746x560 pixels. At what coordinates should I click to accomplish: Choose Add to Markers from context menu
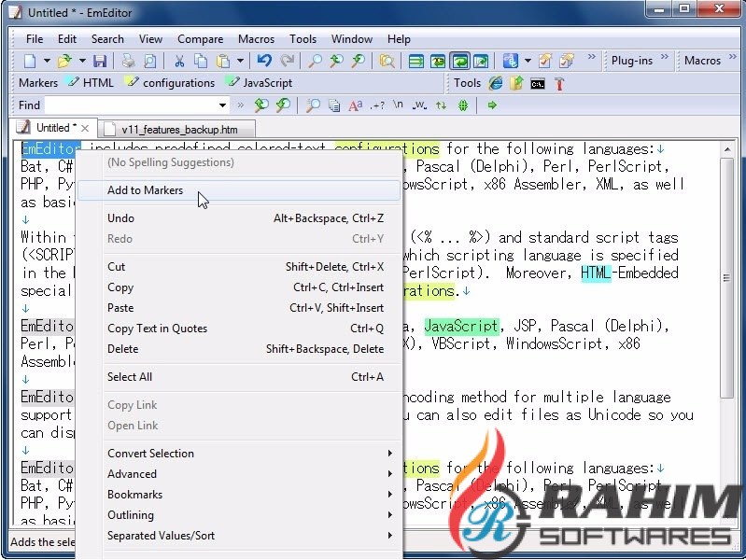(x=239, y=190)
